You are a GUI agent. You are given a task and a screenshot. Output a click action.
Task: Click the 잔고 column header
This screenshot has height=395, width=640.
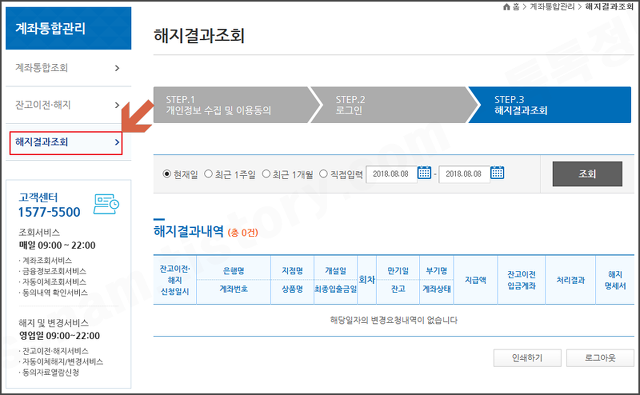pyautogui.click(x=398, y=289)
